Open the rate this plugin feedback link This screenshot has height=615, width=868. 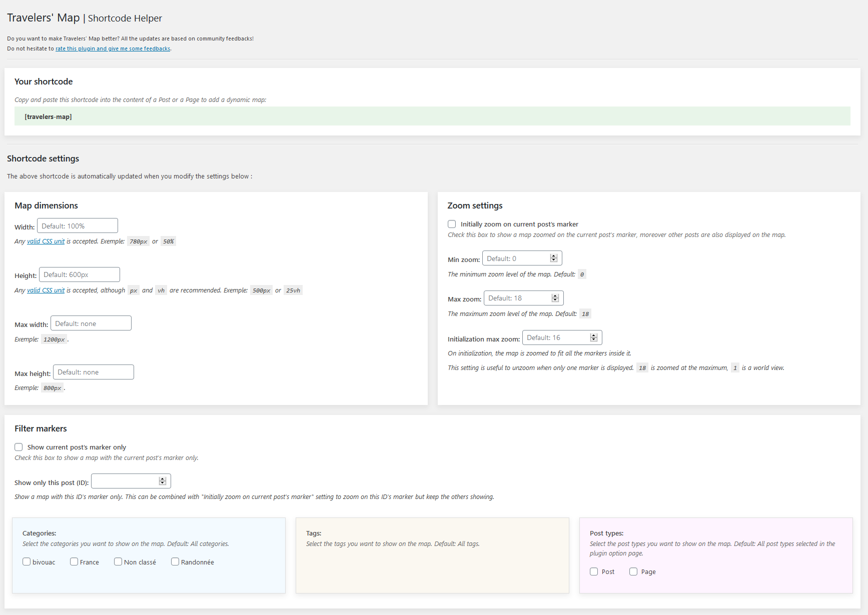pyautogui.click(x=113, y=48)
